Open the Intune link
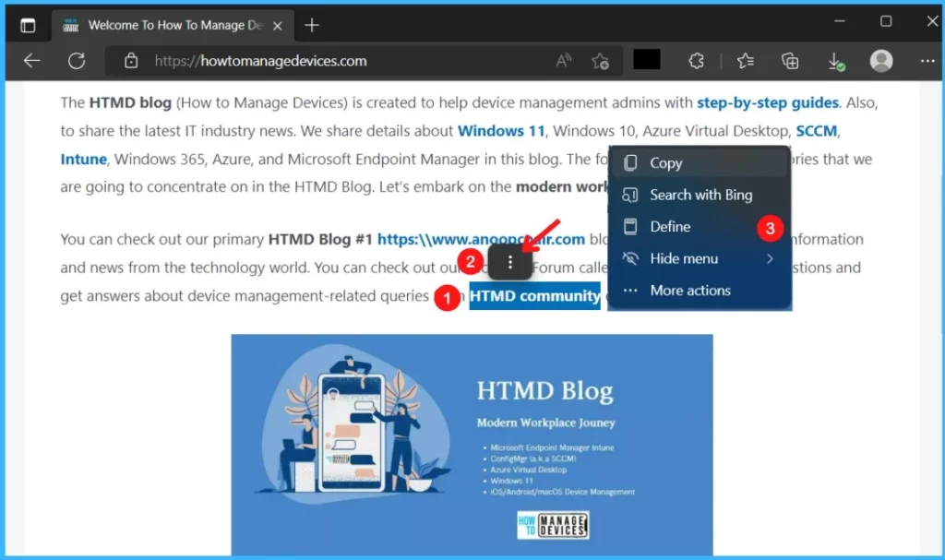Viewport: 945px width, 560px height. (x=83, y=159)
